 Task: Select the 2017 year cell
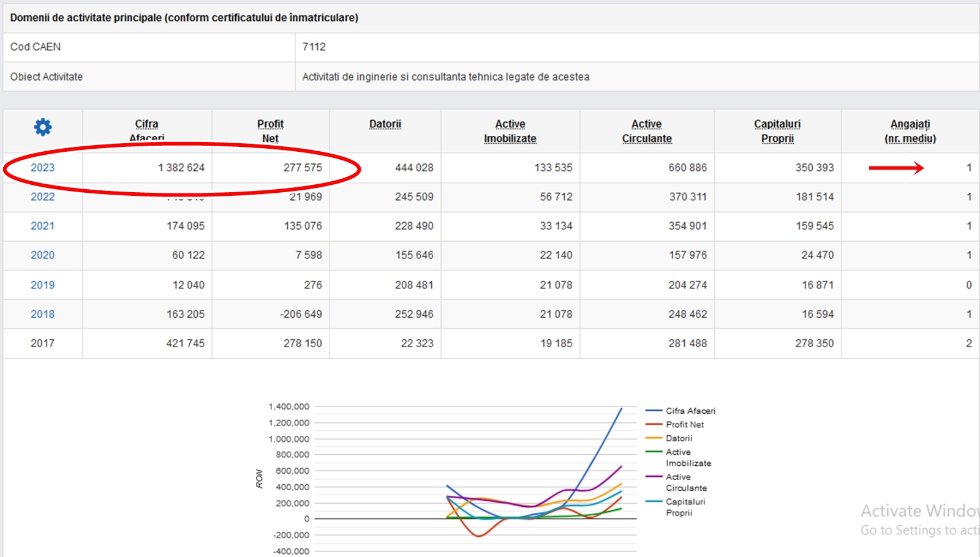43,343
